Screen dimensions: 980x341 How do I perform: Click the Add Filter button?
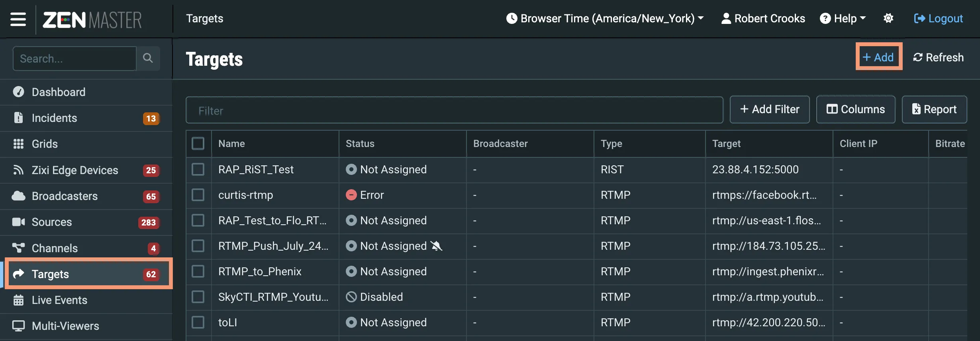(770, 109)
